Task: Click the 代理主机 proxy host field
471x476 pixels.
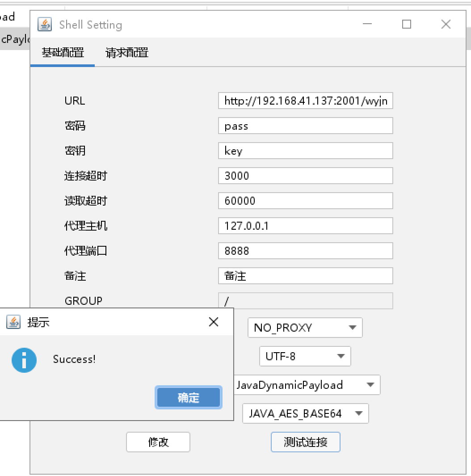Action: 305,226
